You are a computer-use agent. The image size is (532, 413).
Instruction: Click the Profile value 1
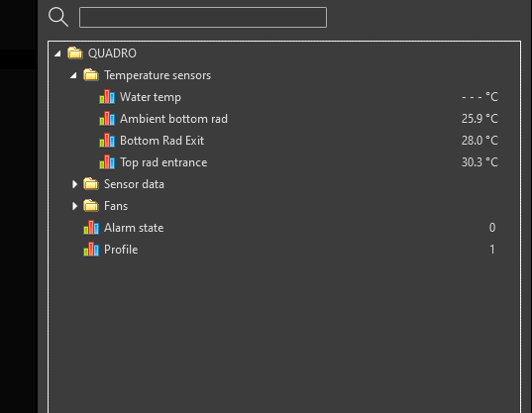click(x=492, y=250)
